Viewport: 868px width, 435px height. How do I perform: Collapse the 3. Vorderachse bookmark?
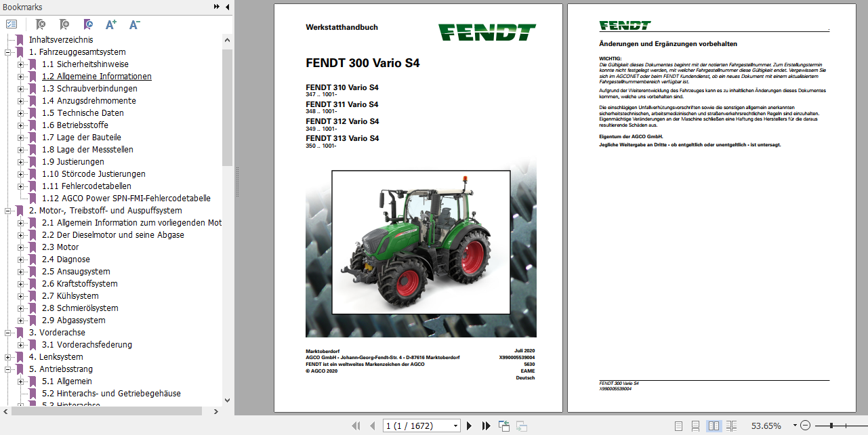tap(8, 333)
